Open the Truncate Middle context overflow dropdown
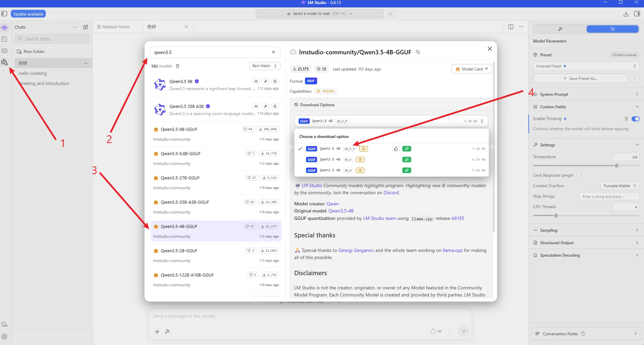The image size is (644, 345). point(620,186)
